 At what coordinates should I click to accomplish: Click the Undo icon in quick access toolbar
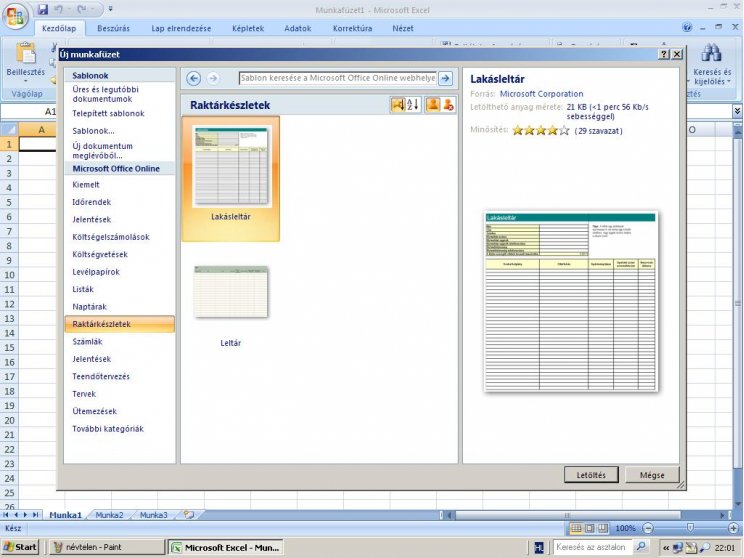[58, 9]
